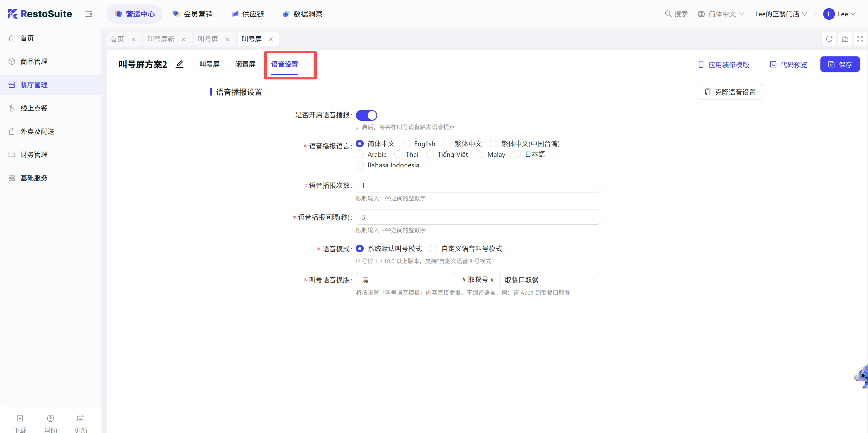Open the 帮助 help icon in the sidebar footer
This screenshot has width=868, height=433.
coord(51,418)
